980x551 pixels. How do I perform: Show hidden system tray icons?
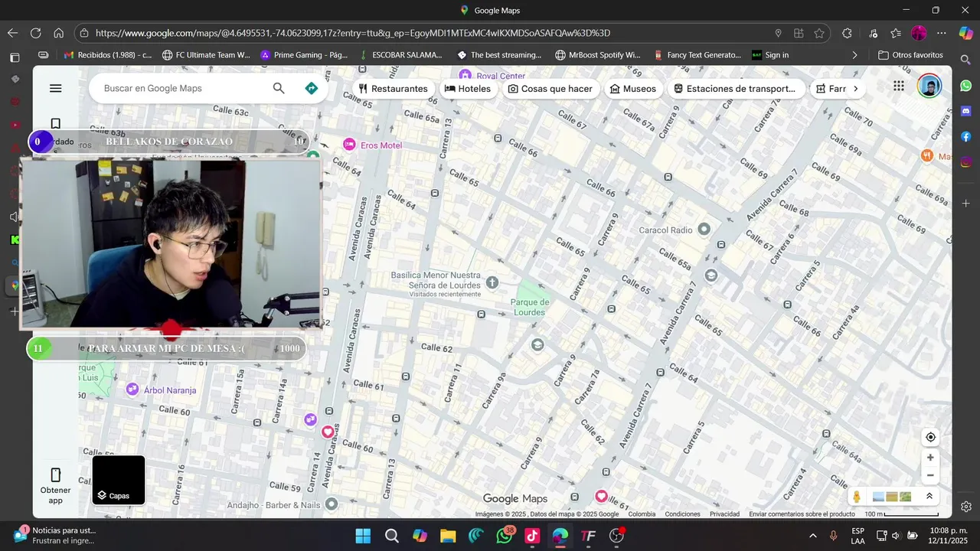click(x=812, y=536)
